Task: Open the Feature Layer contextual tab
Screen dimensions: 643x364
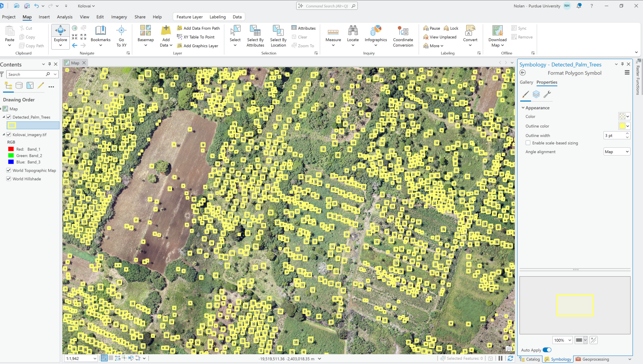Action: [190, 17]
